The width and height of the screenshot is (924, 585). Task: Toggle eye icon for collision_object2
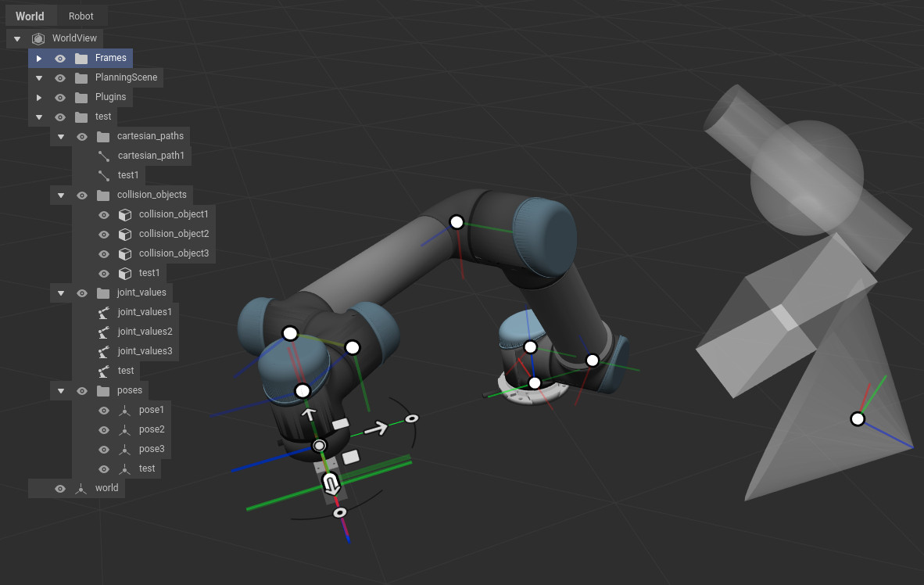104,234
